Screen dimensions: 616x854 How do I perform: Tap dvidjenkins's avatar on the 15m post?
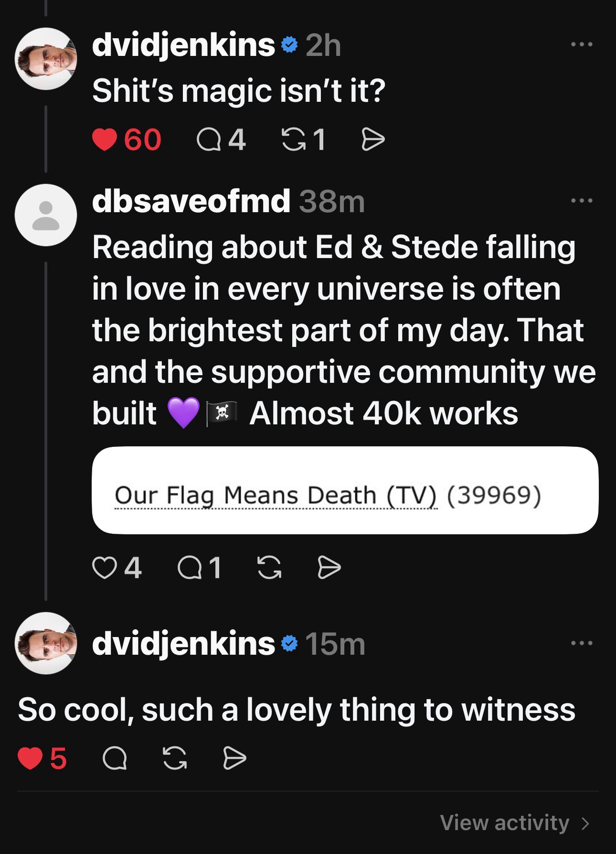pos(46,643)
